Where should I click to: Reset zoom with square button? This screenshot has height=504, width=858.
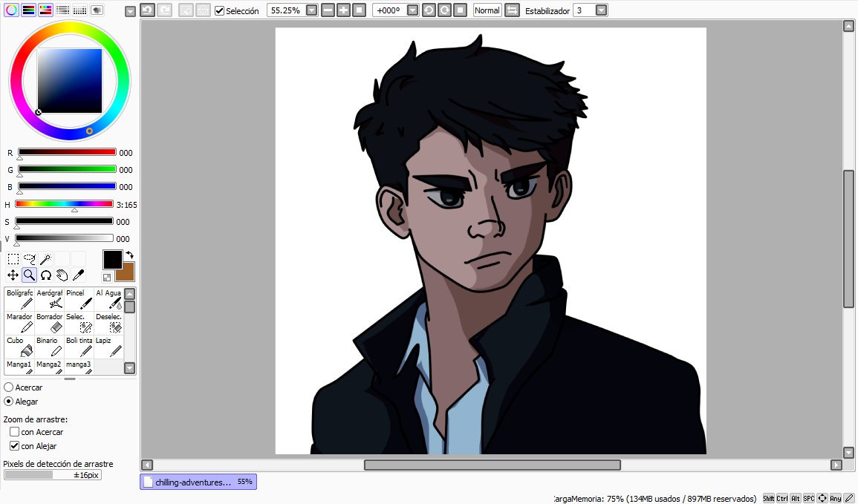click(359, 10)
